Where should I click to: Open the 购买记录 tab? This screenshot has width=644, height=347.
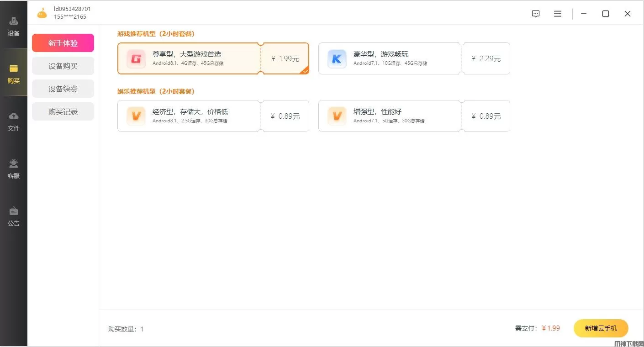(63, 111)
